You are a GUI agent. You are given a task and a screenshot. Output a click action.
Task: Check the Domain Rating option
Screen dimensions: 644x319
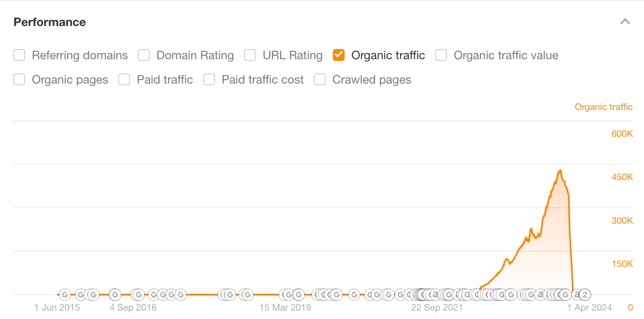pos(144,55)
